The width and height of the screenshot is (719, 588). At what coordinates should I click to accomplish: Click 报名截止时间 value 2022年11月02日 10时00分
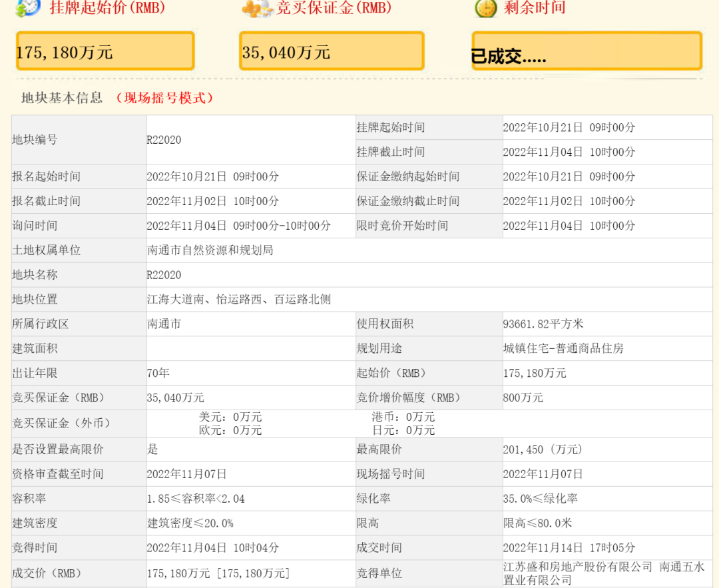pos(213,201)
